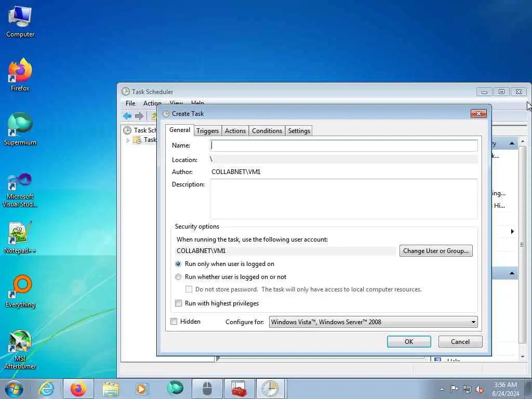Confirm the Create Task dialog with OK
This screenshot has width=532, height=399.
(x=409, y=342)
